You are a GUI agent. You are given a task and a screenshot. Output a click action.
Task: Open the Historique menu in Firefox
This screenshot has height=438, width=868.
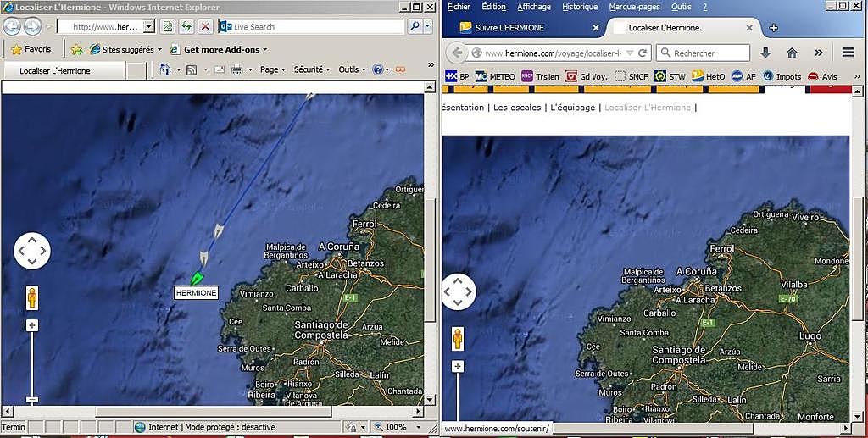[580, 7]
